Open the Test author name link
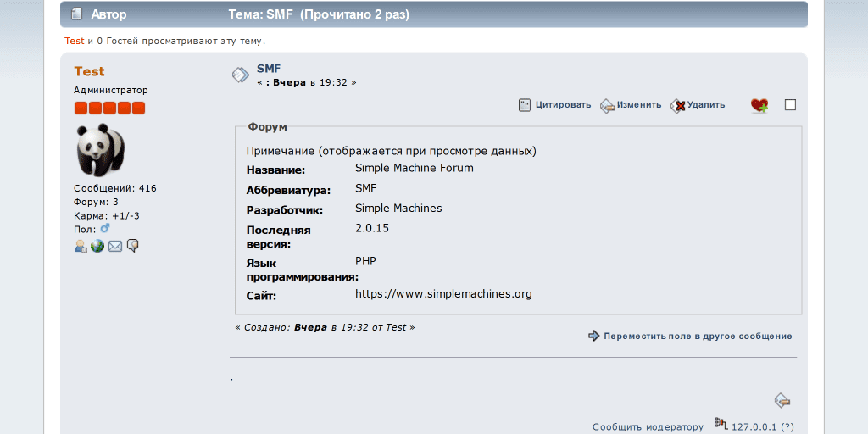868x434 pixels. coord(89,71)
